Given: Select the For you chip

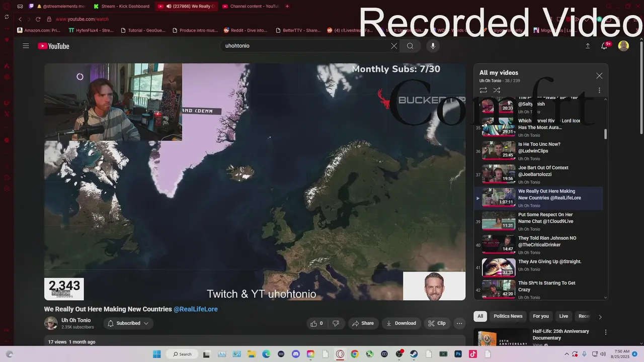Looking at the screenshot, I should (x=540, y=316).
